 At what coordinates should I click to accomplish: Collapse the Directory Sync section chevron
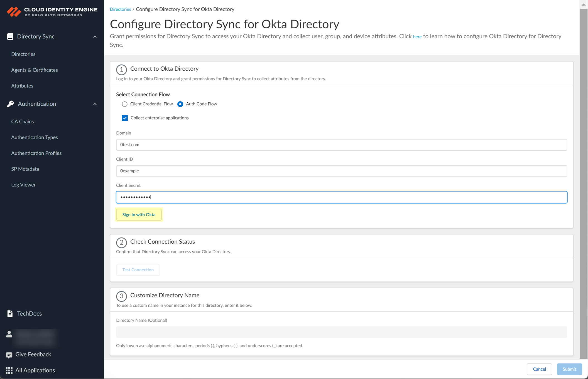(x=95, y=37)
